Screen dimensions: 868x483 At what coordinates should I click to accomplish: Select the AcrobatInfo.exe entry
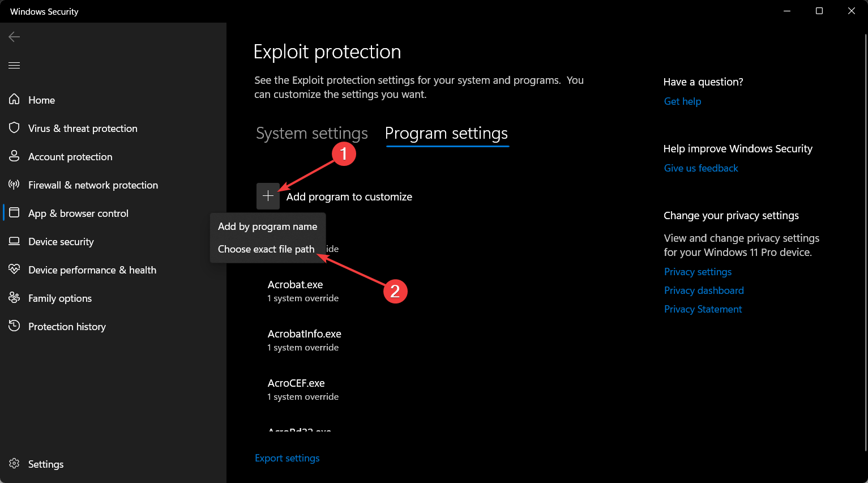305,340
